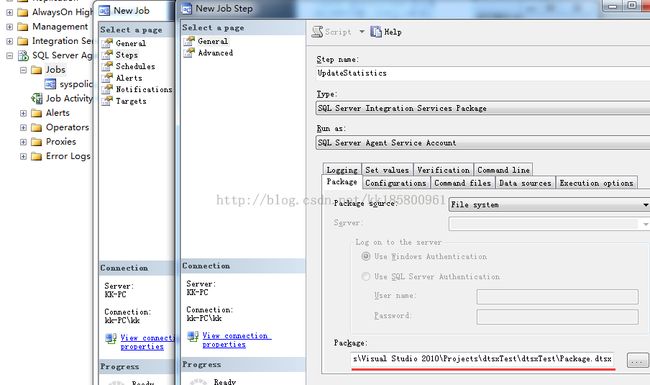Click the Operators folder icon
650x385 pixels.
37,128
